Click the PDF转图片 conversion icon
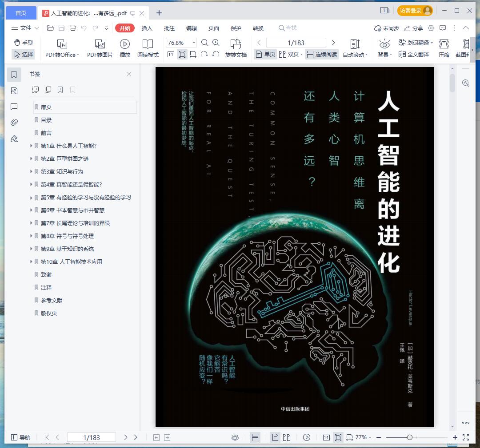The height and width of the screenshot is (448, 480). [x=100, y=44]
